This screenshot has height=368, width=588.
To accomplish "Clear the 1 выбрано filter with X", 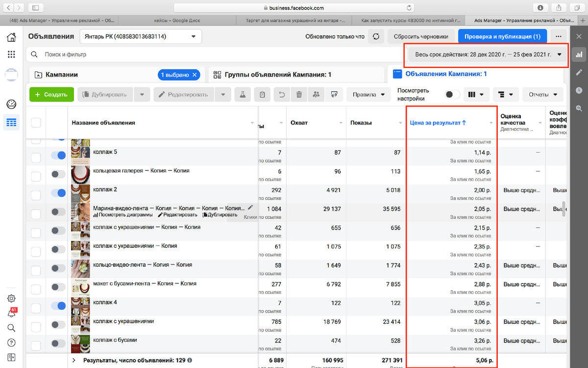I will (x=195, y=75).
